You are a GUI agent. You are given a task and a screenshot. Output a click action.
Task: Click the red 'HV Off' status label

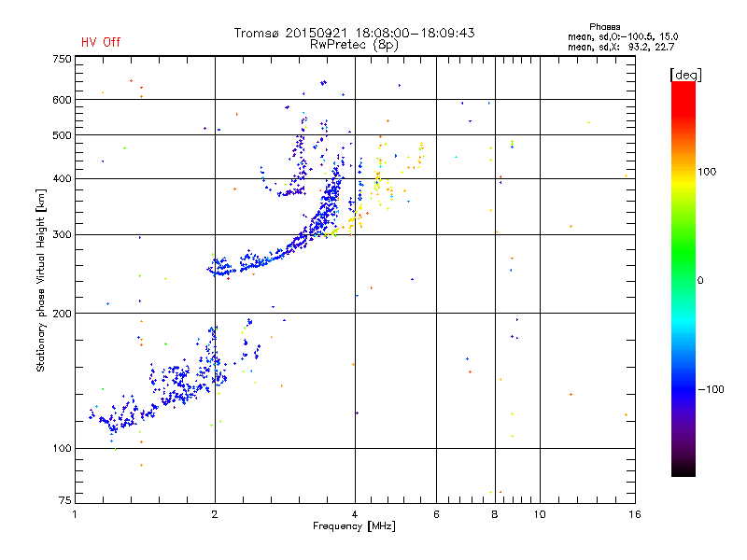101,42
